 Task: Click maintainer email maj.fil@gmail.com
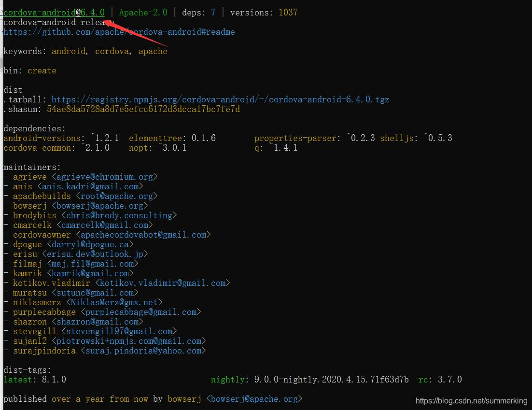tap(93, 264)
